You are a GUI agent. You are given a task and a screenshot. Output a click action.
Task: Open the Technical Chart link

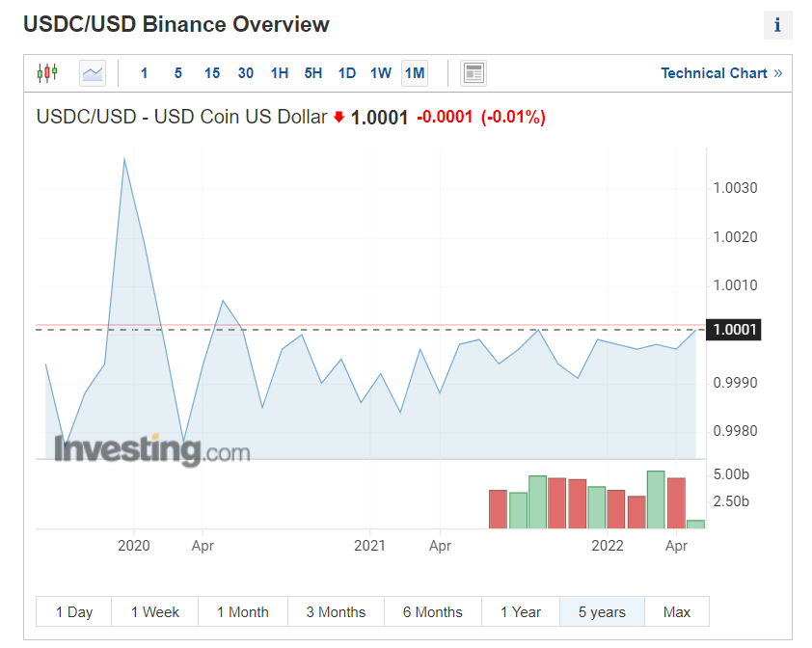tap(721, 73)
